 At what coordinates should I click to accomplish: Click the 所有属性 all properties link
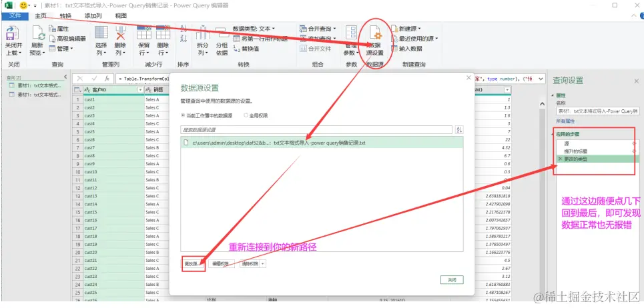pyautogui.click(x=565, y=121)
